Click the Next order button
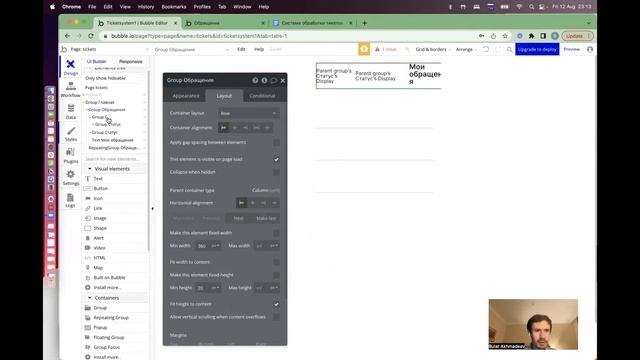The width and height of the screenshot is (640, 360). (x=238, y=218)
